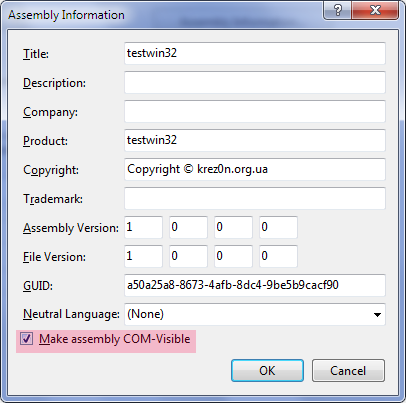Click the Title label
This screenshot has height=403, width=406.
[36, 54]
